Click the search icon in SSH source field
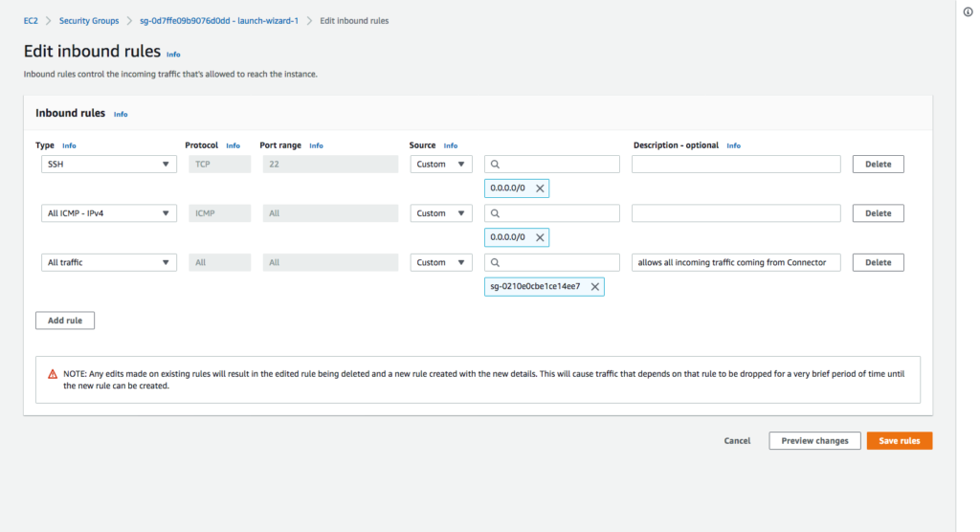Screen dimensions: 980x532 [x=496, y=165]
